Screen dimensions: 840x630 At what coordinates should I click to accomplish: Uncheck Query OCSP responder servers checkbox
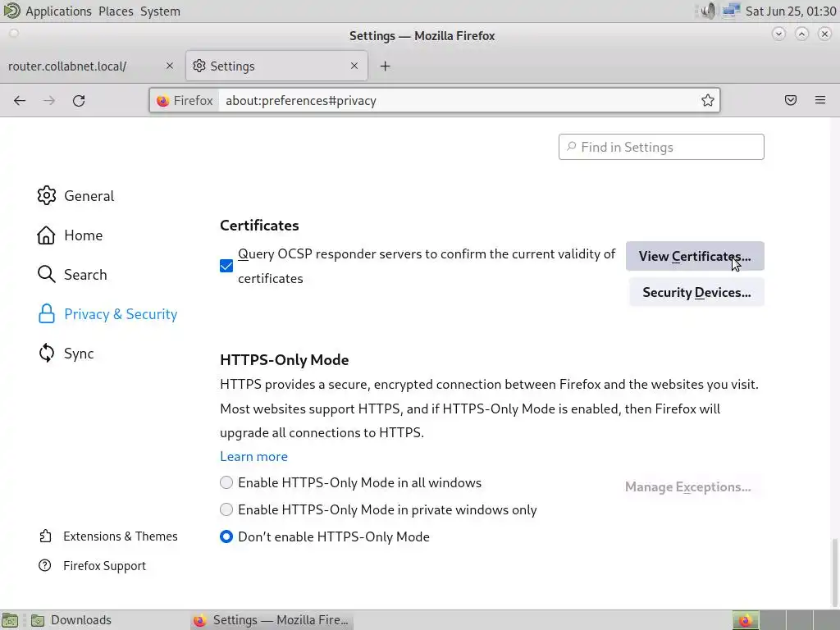[x=226, y=266]
